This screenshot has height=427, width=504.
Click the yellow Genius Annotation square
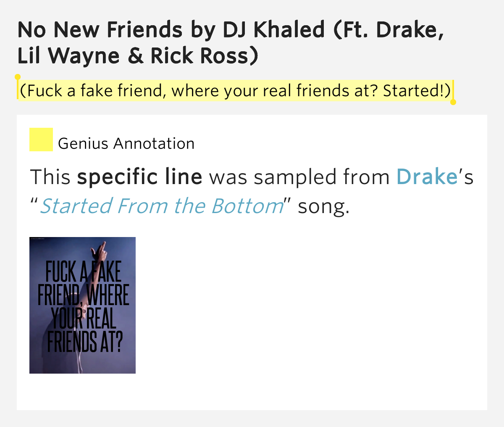pyautogui.click(x=41, y=140)
